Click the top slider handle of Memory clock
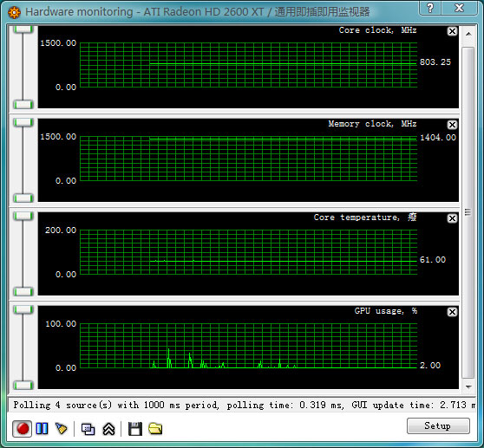This screenshot has width=484, height=448. pos(23,122)
